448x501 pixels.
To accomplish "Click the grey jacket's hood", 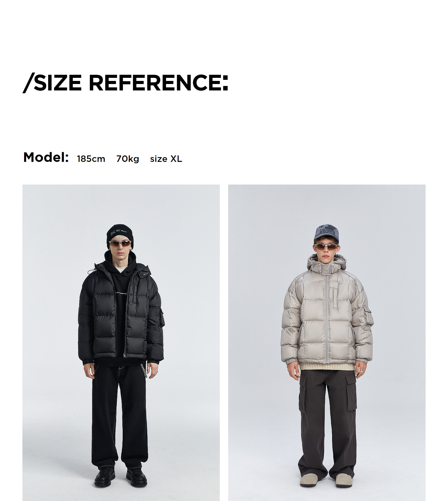I will coord(327,263).
